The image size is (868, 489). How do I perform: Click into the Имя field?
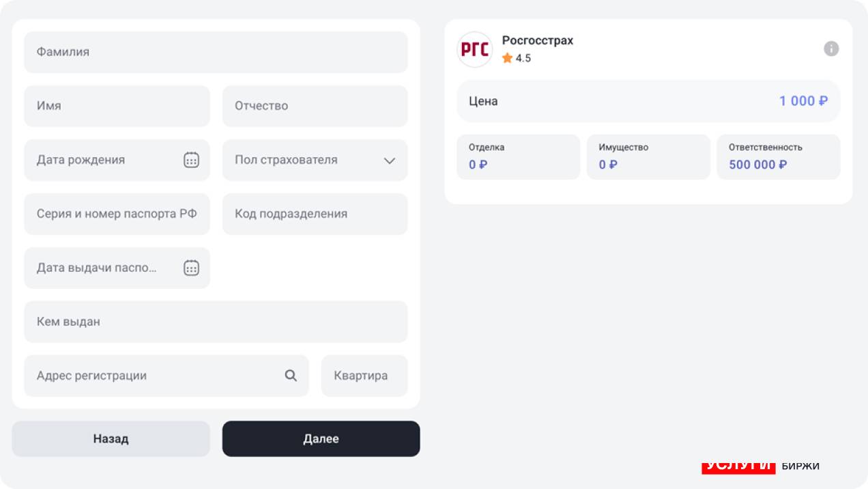[117, 106]
